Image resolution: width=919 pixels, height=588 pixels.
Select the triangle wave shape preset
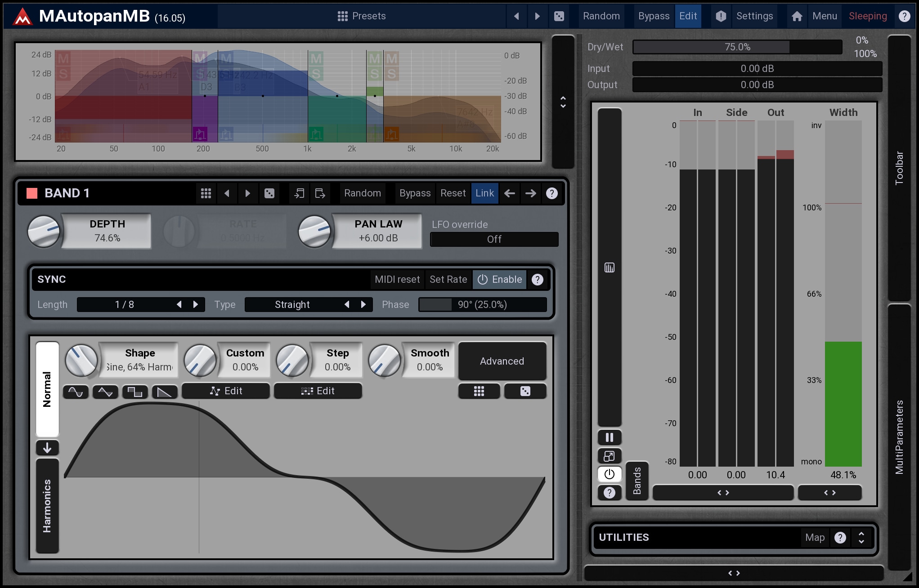105,392
